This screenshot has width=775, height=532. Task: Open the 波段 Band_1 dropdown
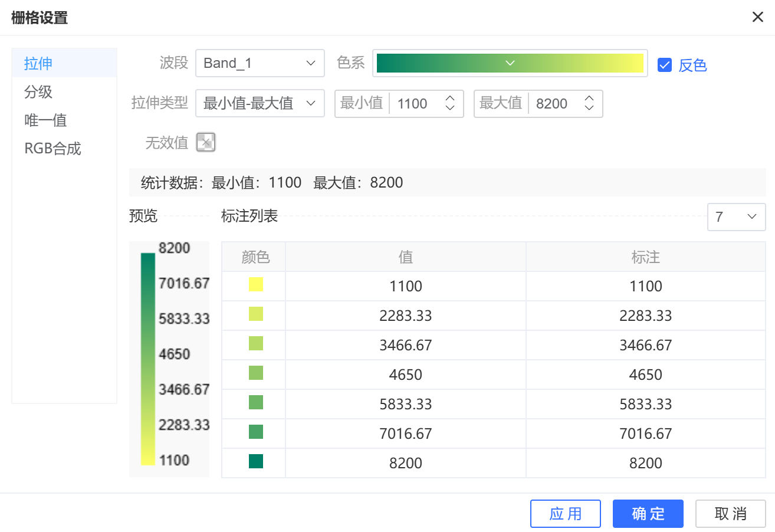pyautogui.click(x=260, y=63)
